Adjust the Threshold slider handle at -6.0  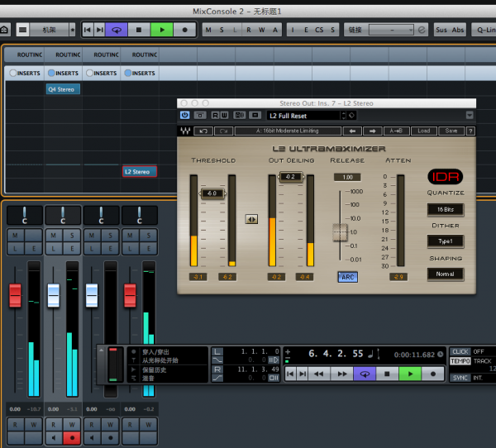click(x=212, y=193)
